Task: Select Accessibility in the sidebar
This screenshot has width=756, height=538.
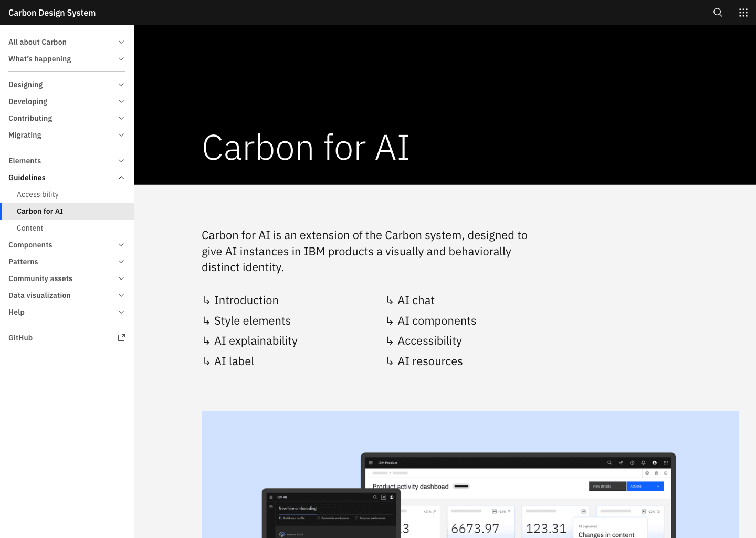Action: [x=37, y=194]
